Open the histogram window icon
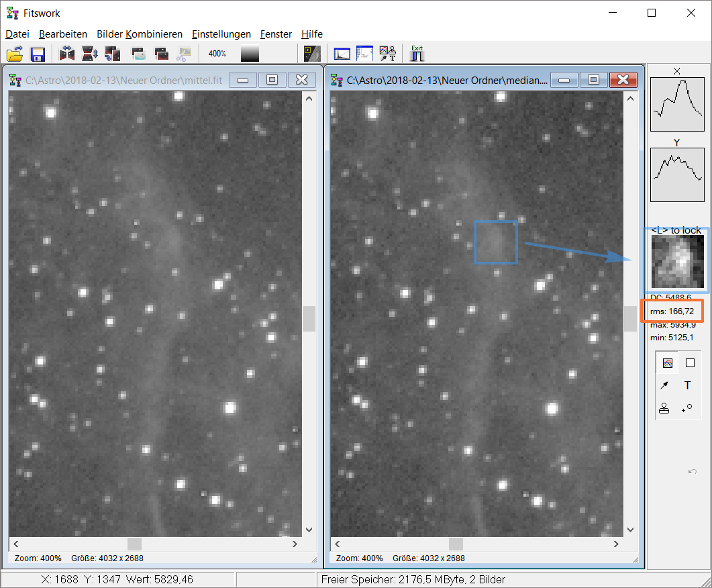Image resolution: width=712 pixels, height=588 pixels. (x=342, y=54)
